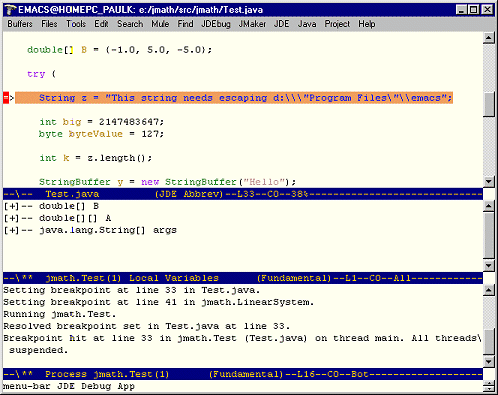
Task: Click scroll up arrow of source code pane
Action: (489, 38)
